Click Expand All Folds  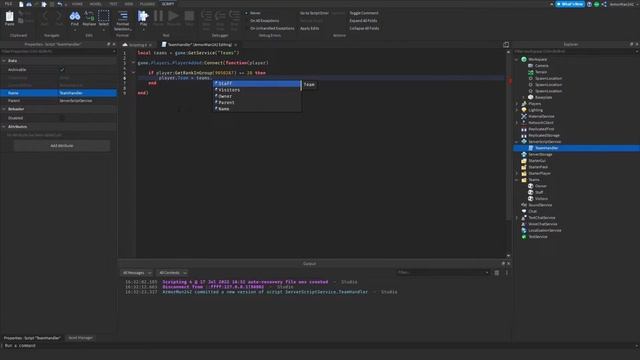pos(363,21)
